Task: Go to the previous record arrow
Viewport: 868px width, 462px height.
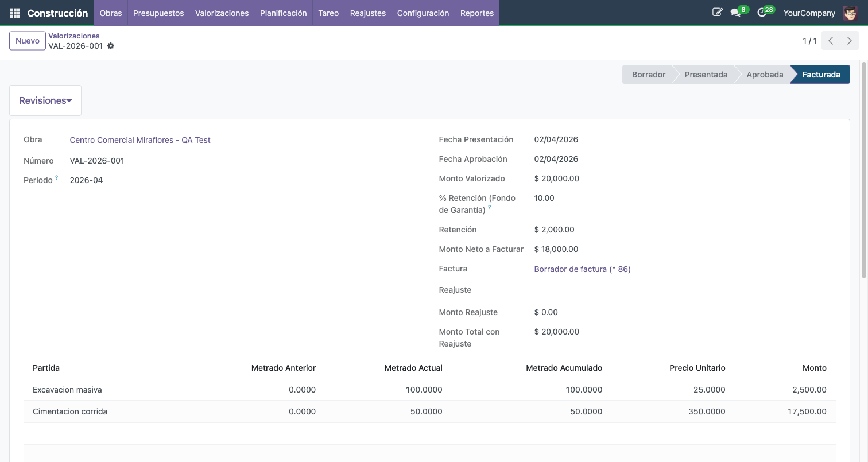Action: [x=831, y=41]
